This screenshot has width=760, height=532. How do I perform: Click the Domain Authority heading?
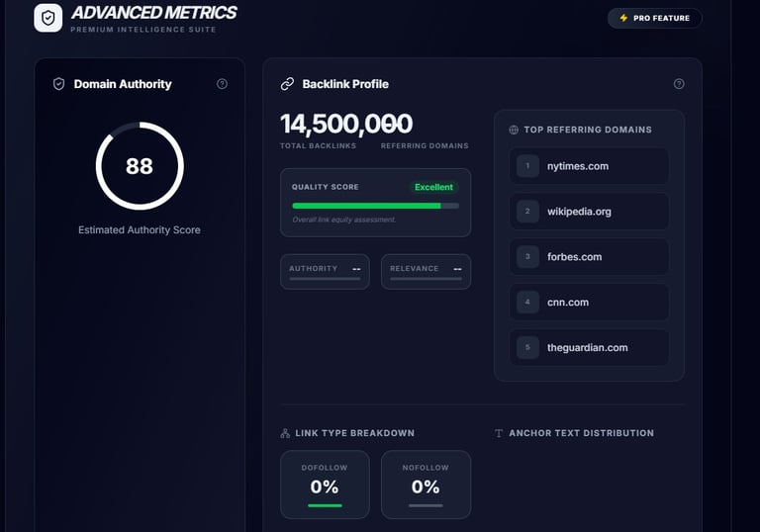point(123,84)
